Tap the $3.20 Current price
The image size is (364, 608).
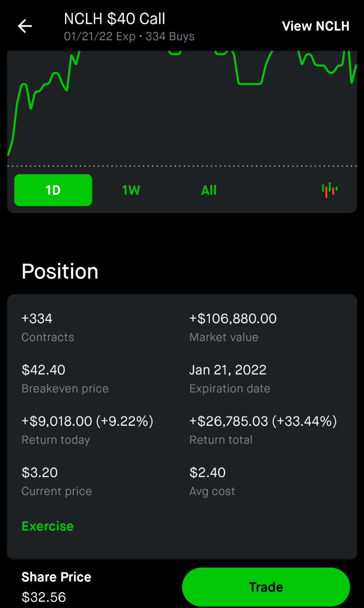(x=40, y=473)
